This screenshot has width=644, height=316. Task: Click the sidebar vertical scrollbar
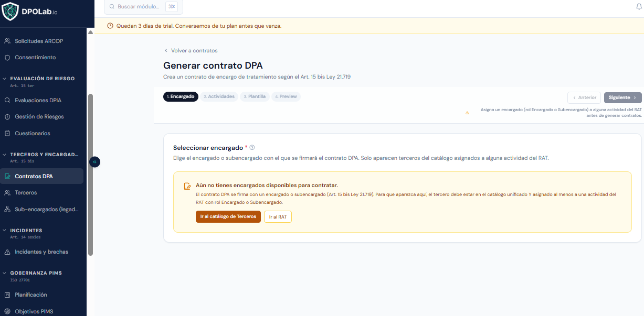pyautogui.click(x=90, y=175)
